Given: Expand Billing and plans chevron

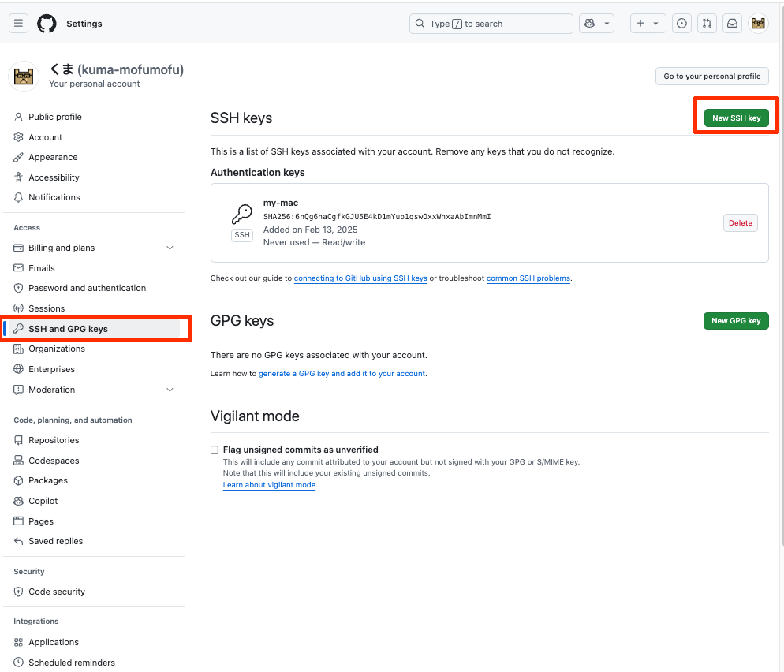Looking at the screenshot, I should point(170,248).
